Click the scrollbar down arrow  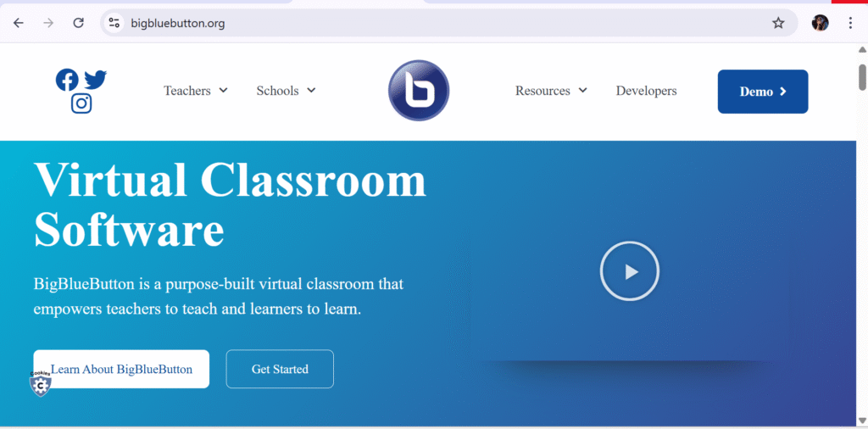tap(862, 419)
